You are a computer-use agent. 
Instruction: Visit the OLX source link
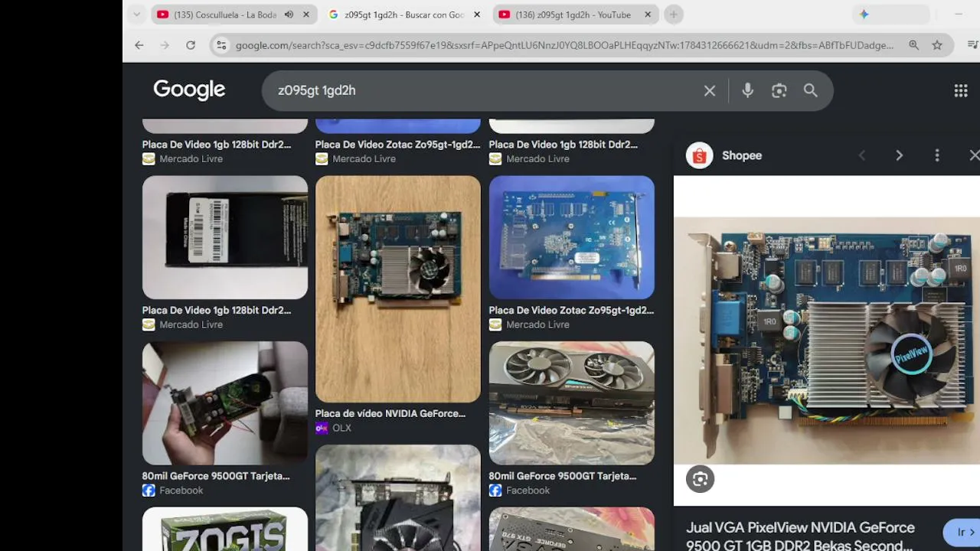pos(334,428)
